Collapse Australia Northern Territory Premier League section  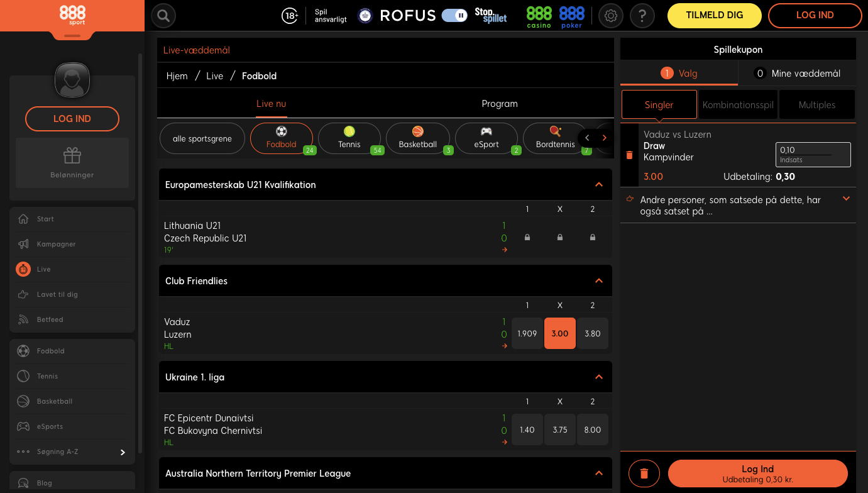(599, 474)
